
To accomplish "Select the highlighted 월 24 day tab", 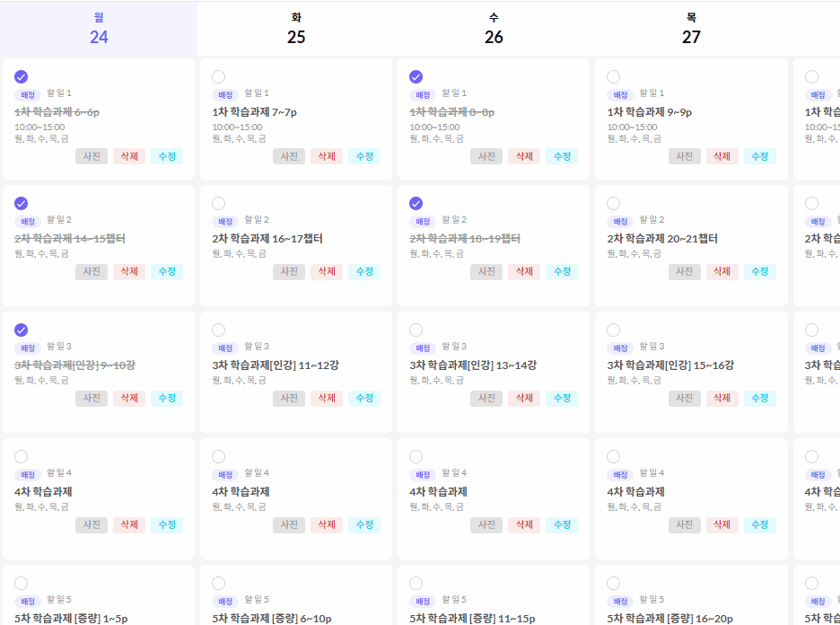I will tap(99, 29).
